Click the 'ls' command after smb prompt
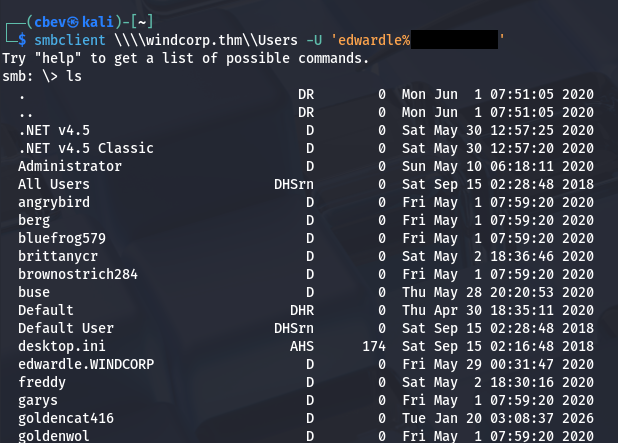The width and height of the screenshot is (618, 443). click(74, 76)
